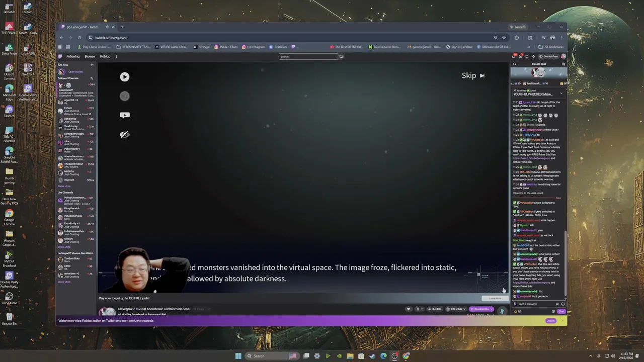Image resolution: width=644 pixels, height=362 pixels.
Task: Select TexGrizzley channel in sidebar
Action: [x=76, y=128]
